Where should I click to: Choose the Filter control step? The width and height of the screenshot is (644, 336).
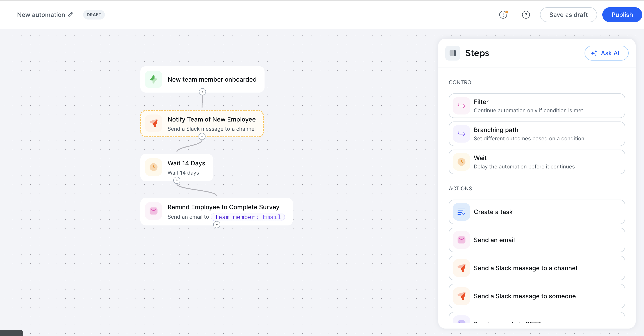click(x=537, y=106)
